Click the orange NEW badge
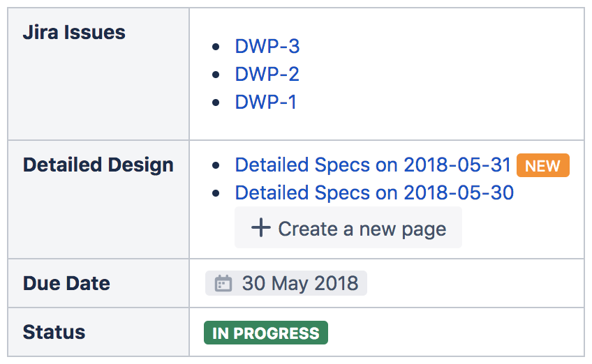The height and width of the screenshot is (364, 592). (x=542, y=166)
